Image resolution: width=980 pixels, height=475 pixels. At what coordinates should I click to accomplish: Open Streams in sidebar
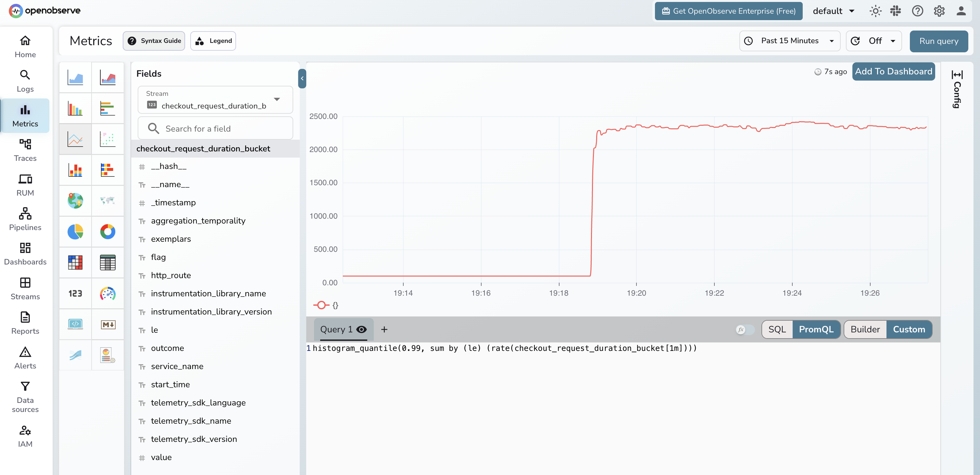click(x=25, y=289)
